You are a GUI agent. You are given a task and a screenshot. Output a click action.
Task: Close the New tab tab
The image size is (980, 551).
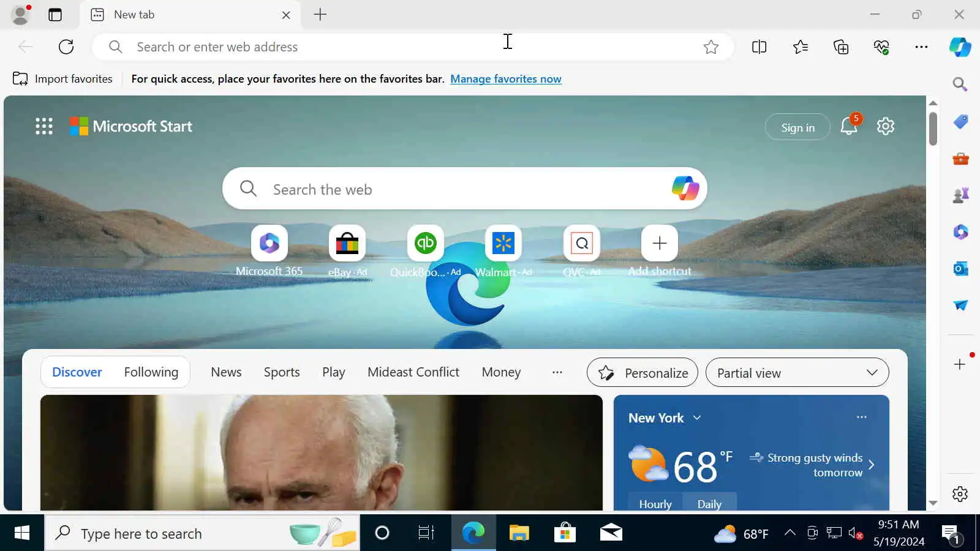286,15
